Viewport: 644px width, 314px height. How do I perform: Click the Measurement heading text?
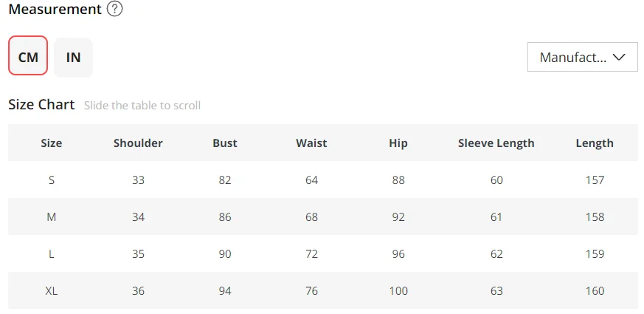pos(55,9)
